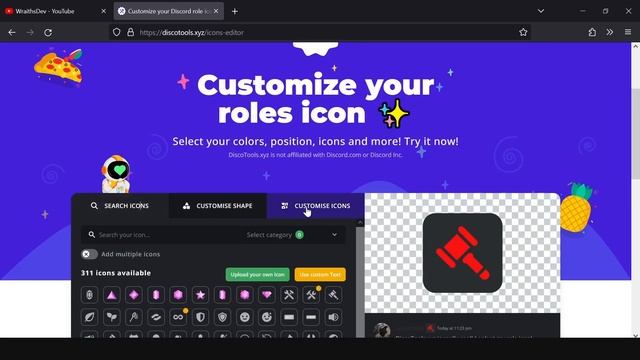Select the Customize your Discord role browser tab
Image resolution: width=640 pixels, height=360 pixels.
pyautogui.click(x=169, y=11)
